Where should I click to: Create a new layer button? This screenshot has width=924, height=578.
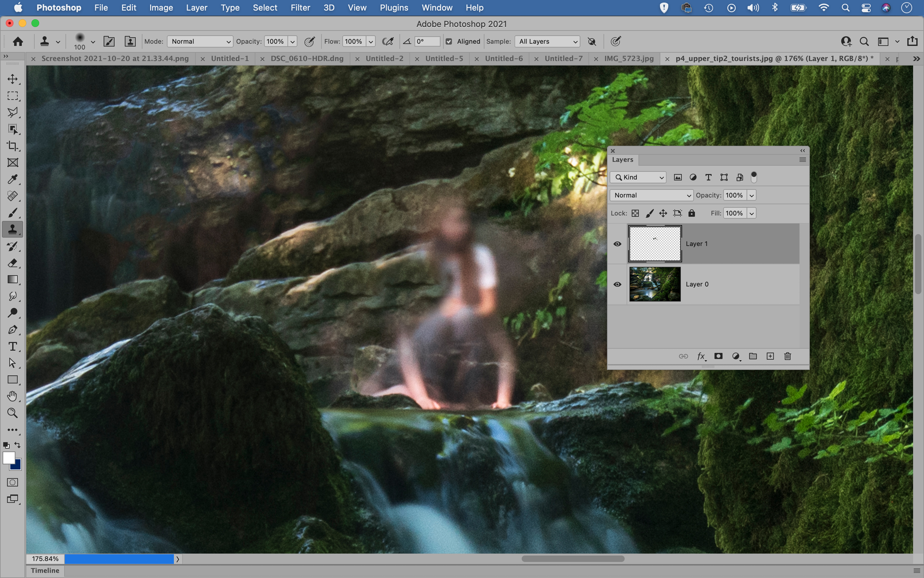pyautogui.click(x=770, y=356)
